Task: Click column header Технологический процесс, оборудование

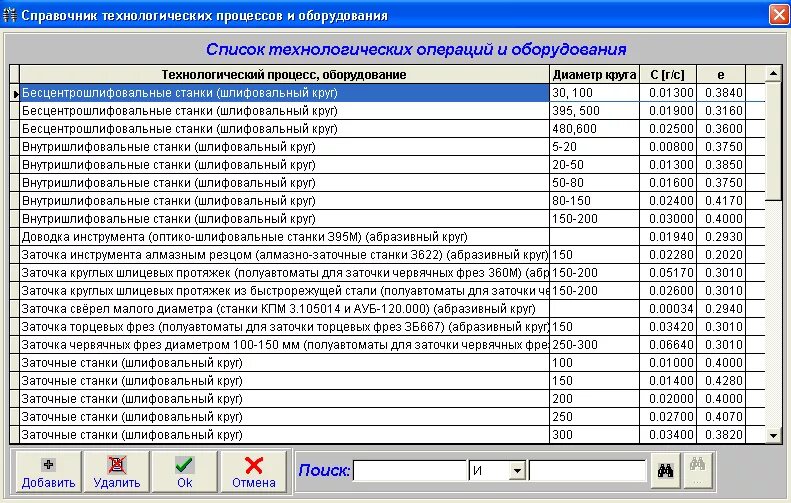Action: pos(284,75)
